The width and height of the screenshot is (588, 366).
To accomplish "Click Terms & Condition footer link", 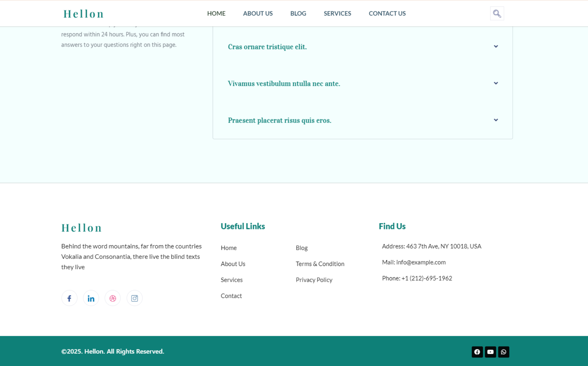I will (x=320, y=264).
